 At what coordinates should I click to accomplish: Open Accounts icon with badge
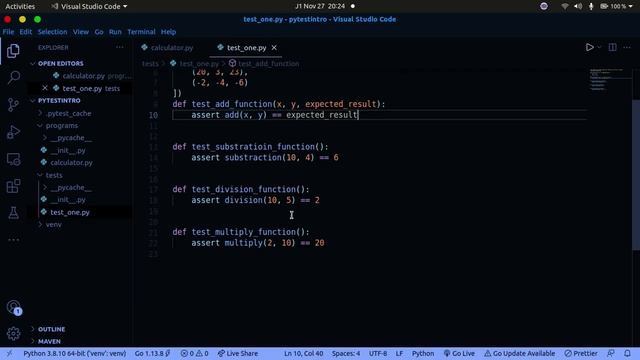[13, 307]
